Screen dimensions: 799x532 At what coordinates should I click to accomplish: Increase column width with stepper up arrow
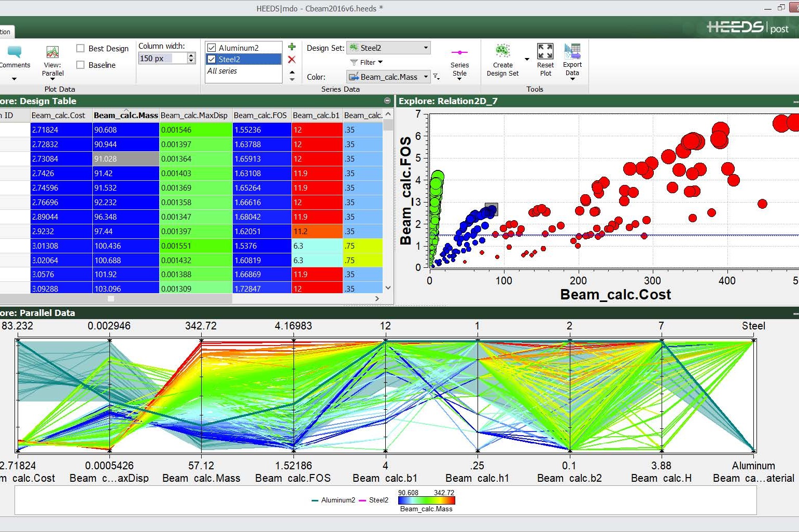click(x=191, y=55)
